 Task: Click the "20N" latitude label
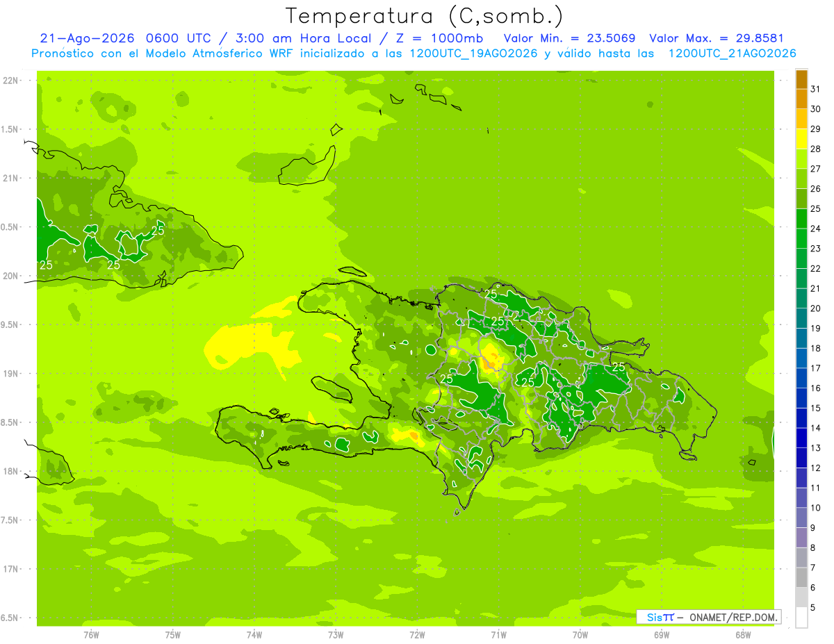tap(11, 276)
